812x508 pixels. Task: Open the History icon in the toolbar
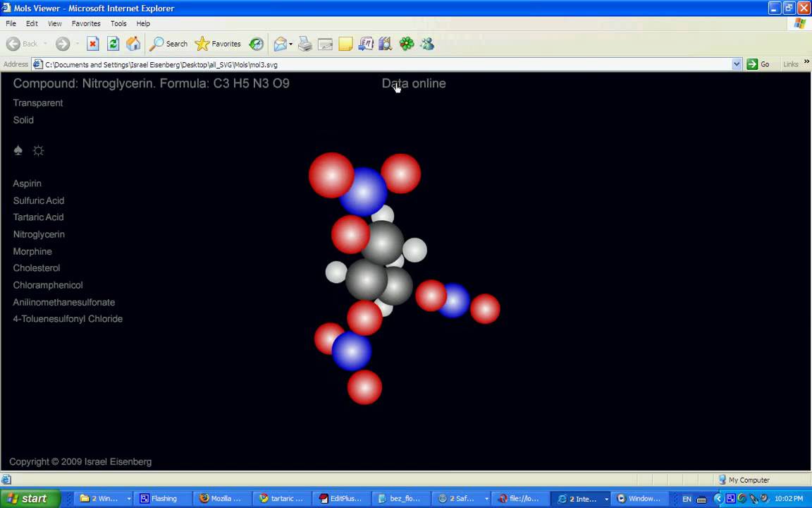click(257, 44)
